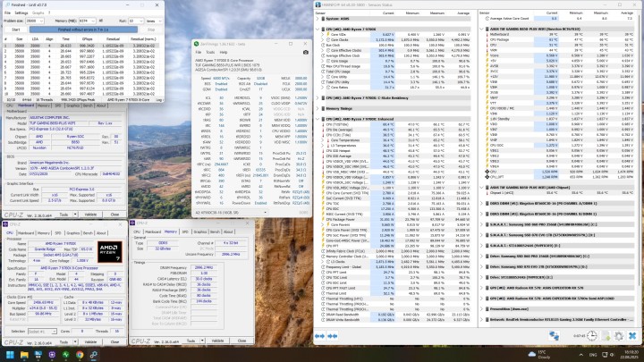Open ZenTimings Help menu

[224, 52]
